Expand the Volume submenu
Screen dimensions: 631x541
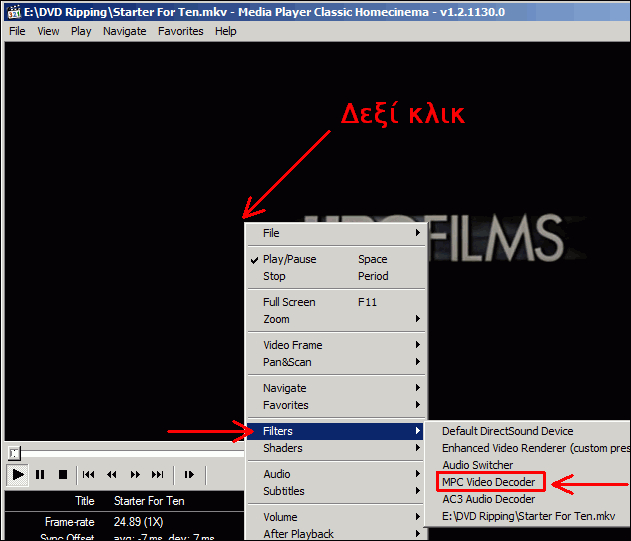coord(336,517)
